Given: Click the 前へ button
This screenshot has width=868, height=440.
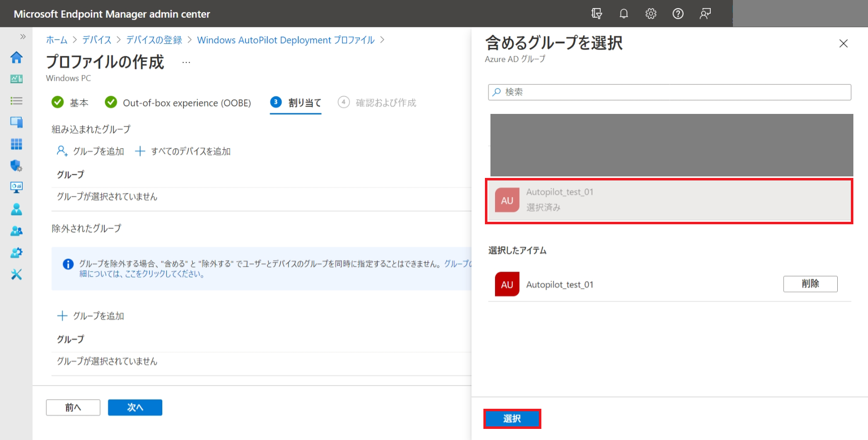Looking at the screenshot, I should click(x=73, y=407).
